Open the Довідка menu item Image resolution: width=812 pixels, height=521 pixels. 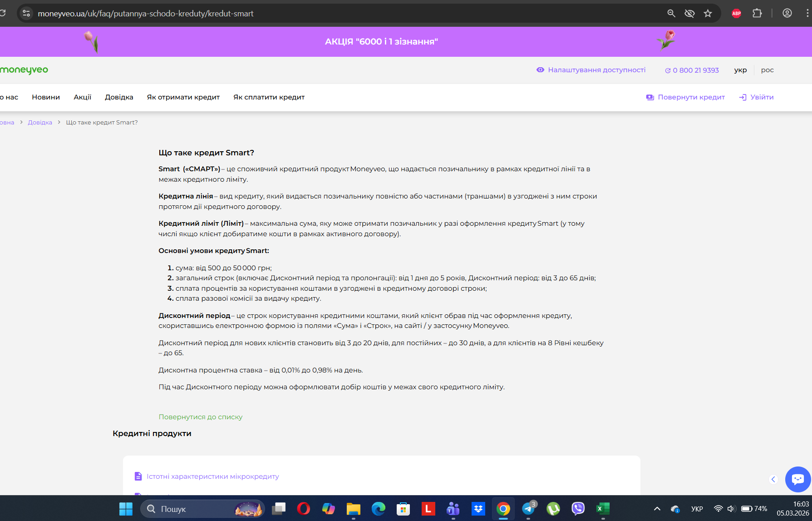click(119, 97)
